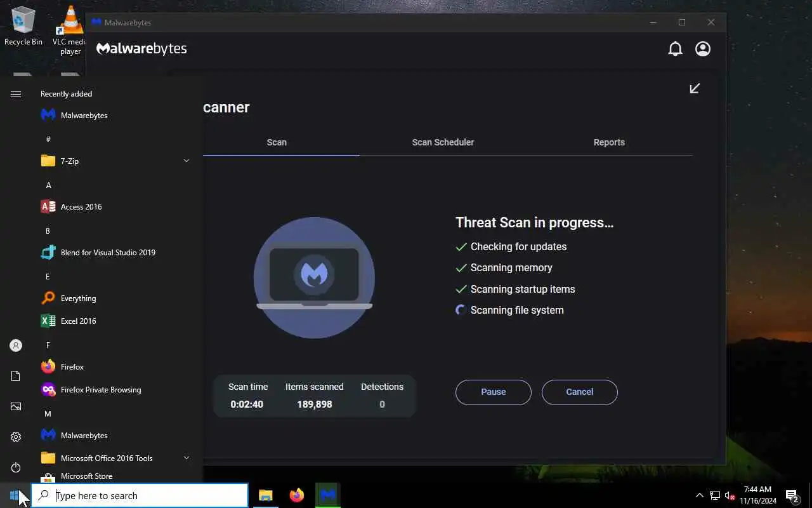Open the Action Center notifications icon
Image resolution: width=812 pixels, height=508 pixels.
tap(792, 495)
